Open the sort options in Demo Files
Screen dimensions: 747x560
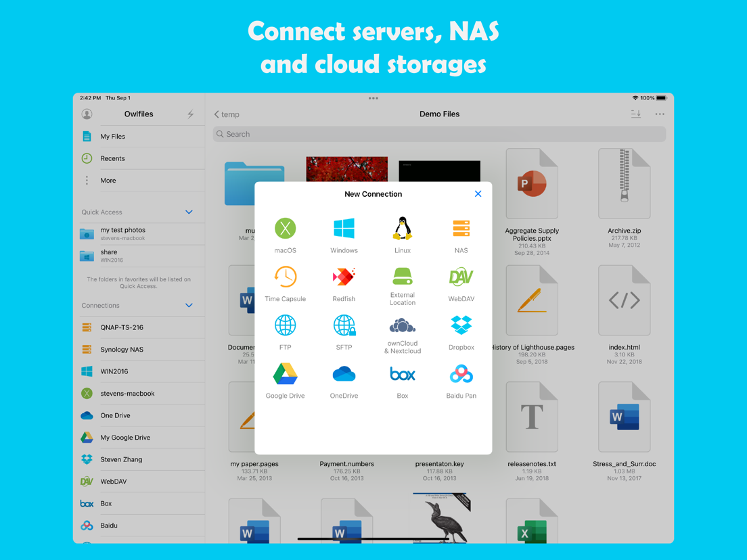pyautogui.click(x=635, y=114)
